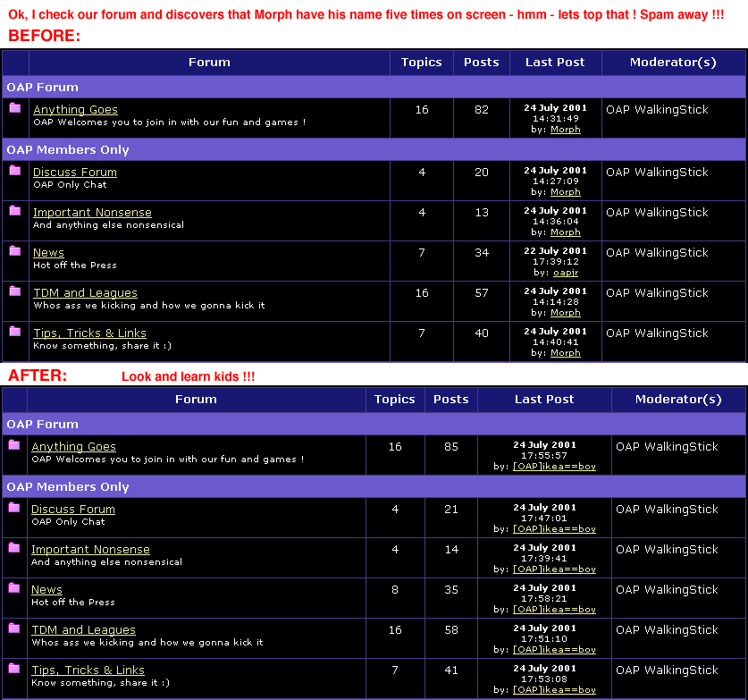This screenshot has width=748, height=700.
Task: Open Important Nonsense forum in the AFTER table
Action: [90, 550]
